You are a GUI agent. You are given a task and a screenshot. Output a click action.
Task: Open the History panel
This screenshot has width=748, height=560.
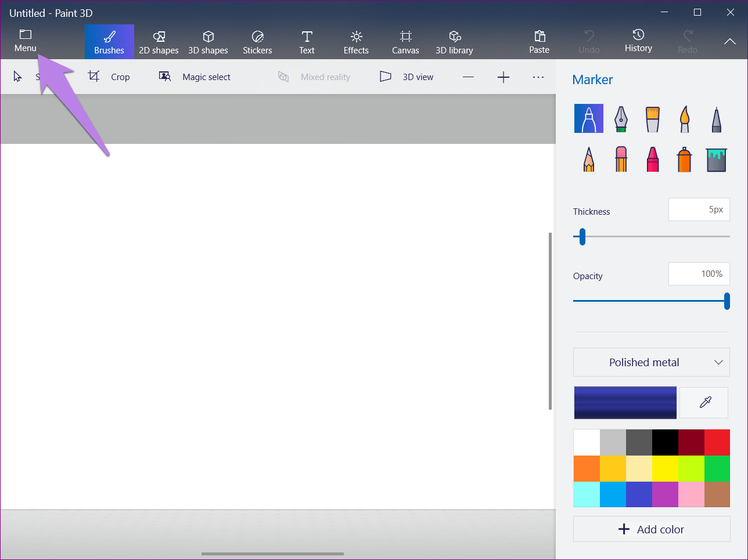point(638,41)
